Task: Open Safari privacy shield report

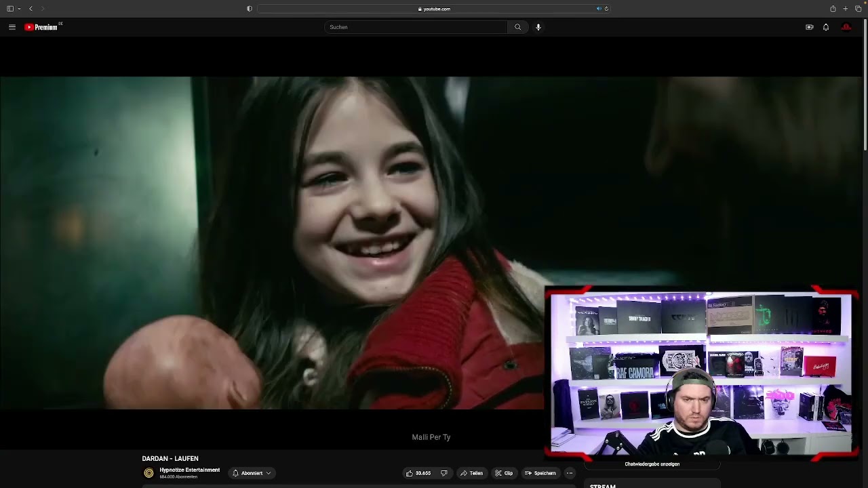Action: pos(250,9)
